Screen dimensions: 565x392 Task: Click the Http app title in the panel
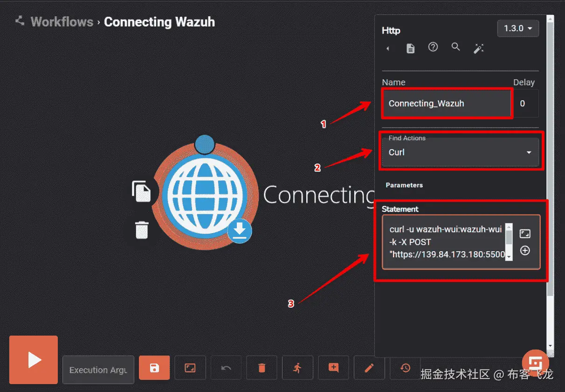(391, 31)
